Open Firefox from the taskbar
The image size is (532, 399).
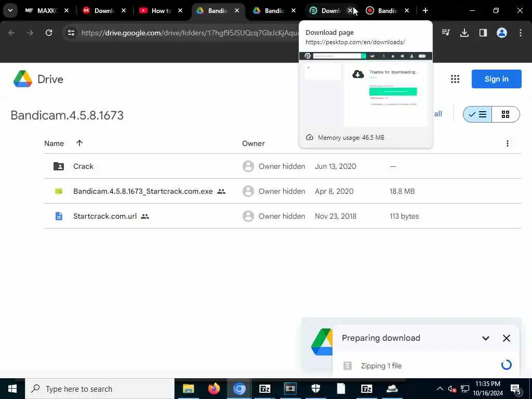[x=214, y=389]
